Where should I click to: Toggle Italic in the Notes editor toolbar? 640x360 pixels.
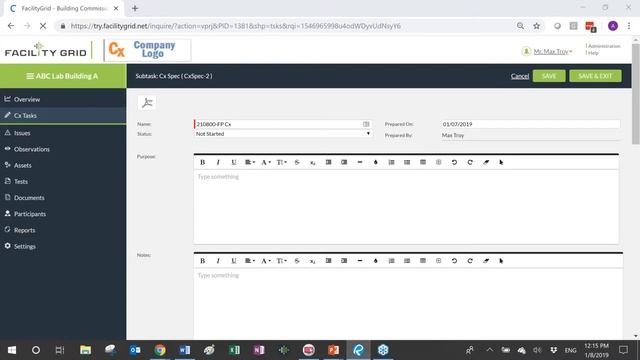point(218,261)
